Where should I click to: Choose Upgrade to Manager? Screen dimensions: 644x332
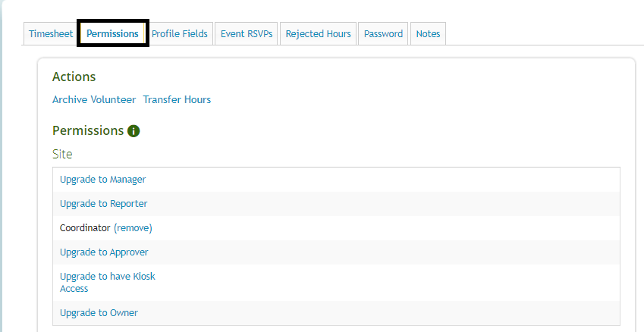click(102, 180)
